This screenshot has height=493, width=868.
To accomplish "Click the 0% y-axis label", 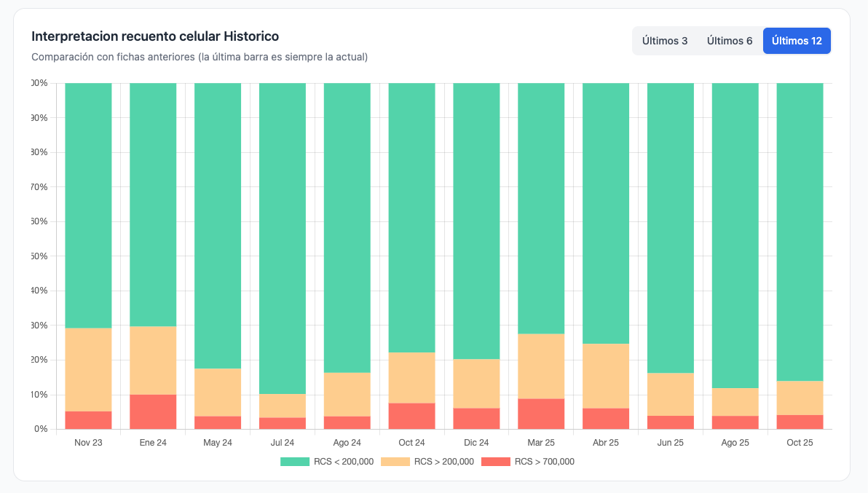I will click(x=41, y=429).
